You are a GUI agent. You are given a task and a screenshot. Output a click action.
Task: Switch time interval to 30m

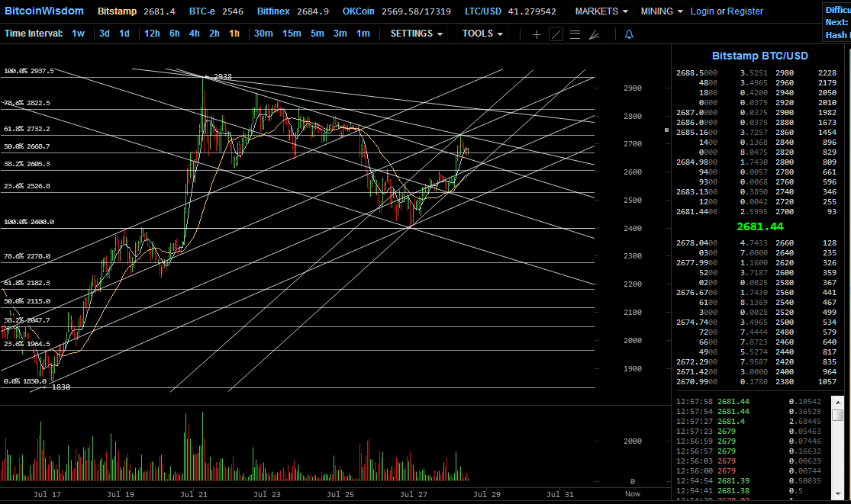263,34
